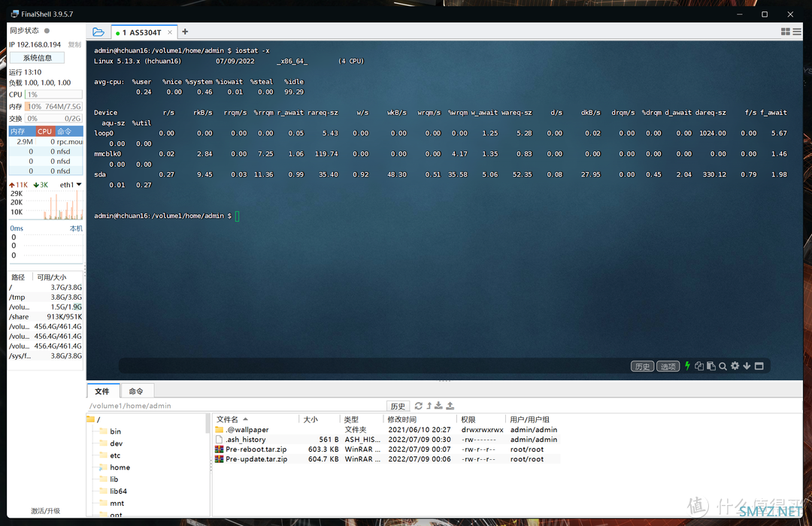The image size is (812, 526).
Task: Expand the home folder in tree
Action: [114, 467]
